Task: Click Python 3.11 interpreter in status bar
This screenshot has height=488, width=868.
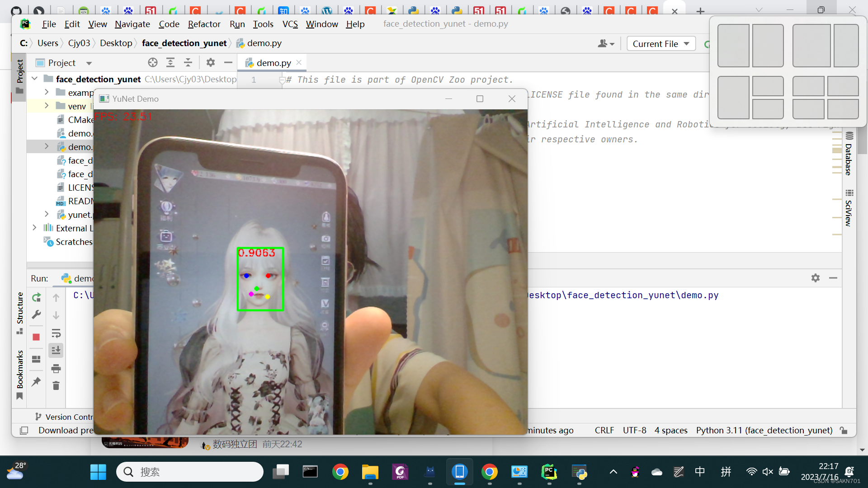Action: click(764, 430)
